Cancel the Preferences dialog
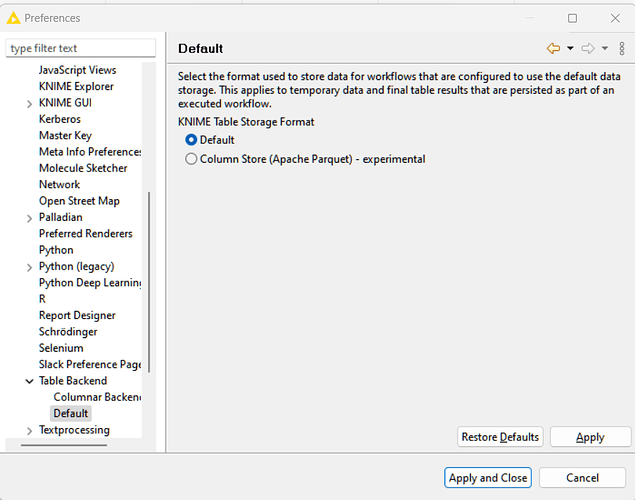The height and width of the screenshot is (500, 635). point(582,478)
